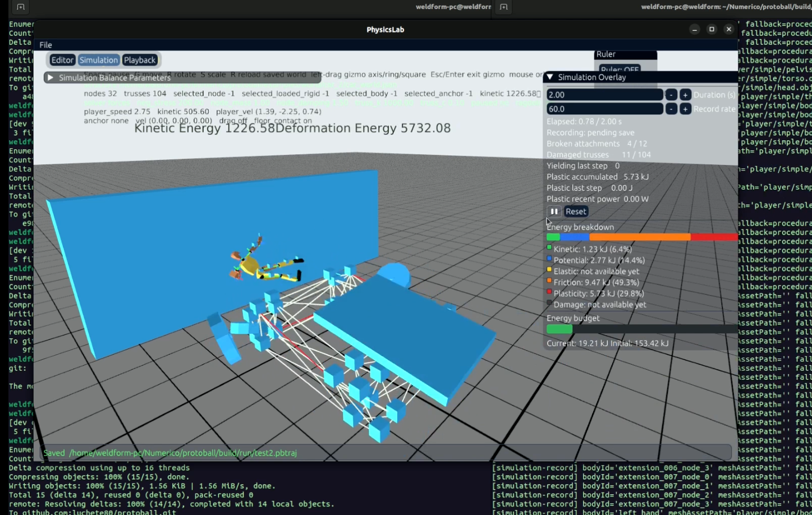
Task: Collapse the Simulation Overlay panel
Action: pos(550,77)
